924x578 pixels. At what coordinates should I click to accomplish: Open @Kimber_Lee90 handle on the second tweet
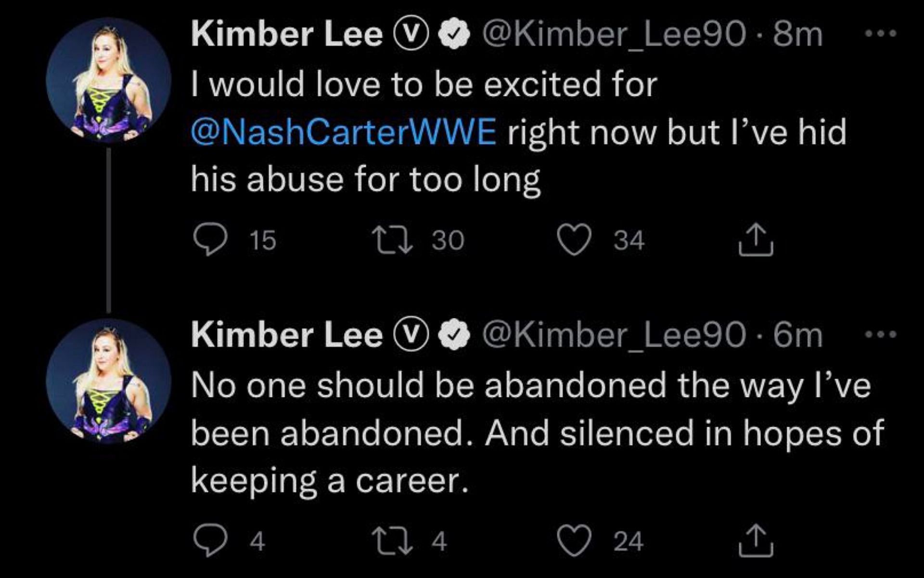click(x=614, y=335)
